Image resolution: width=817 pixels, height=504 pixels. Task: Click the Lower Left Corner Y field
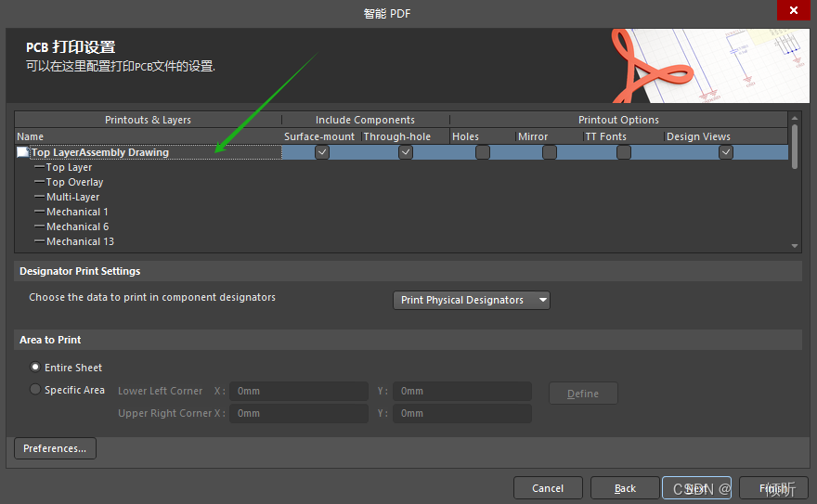click(x=462, y=391)
